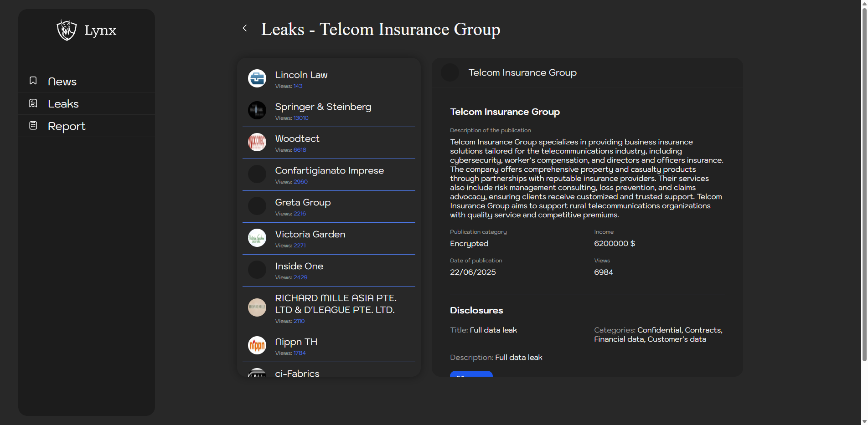Click the scrollbar down arrow
Image resolution: width=868 pixels, height=425 pixels.
(864, 421)
